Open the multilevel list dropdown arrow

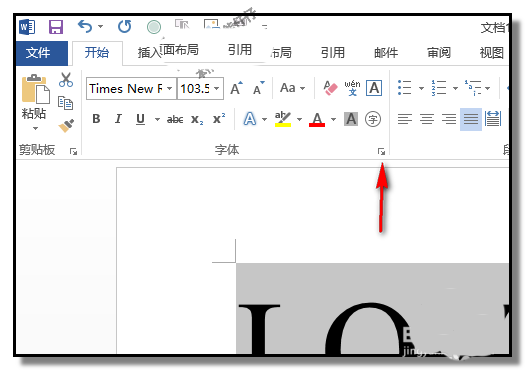click(x=488, y=88)
